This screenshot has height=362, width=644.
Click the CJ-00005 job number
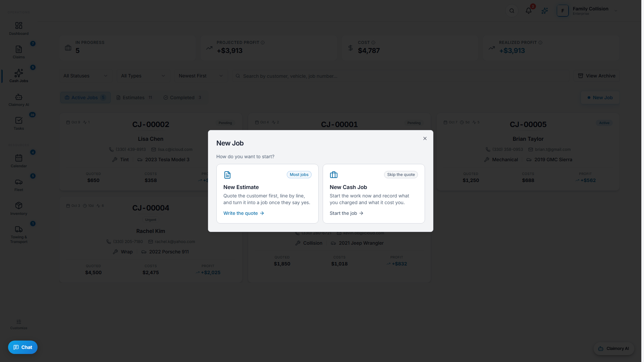point(528,124)
